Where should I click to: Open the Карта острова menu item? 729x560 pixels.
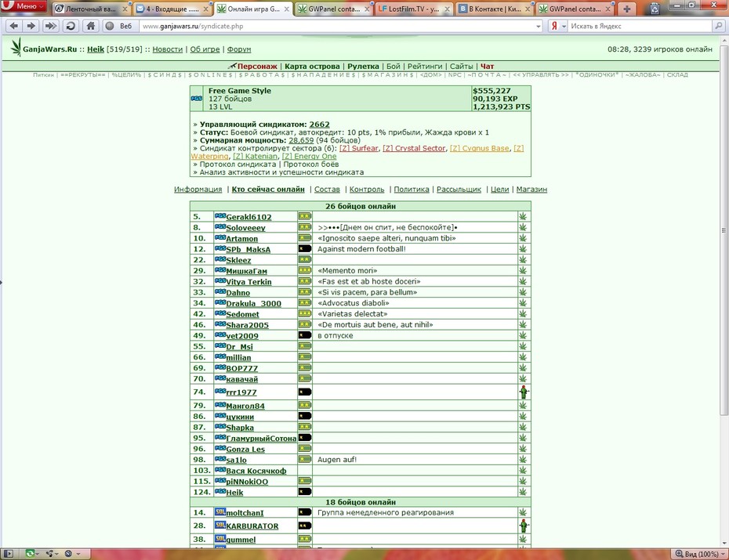point(312,67)
